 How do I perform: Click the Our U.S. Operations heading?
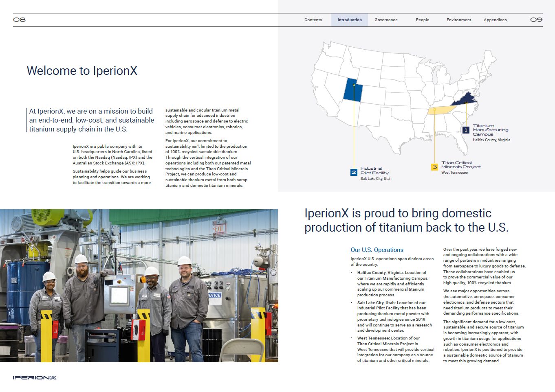click(x=377, y=250)
